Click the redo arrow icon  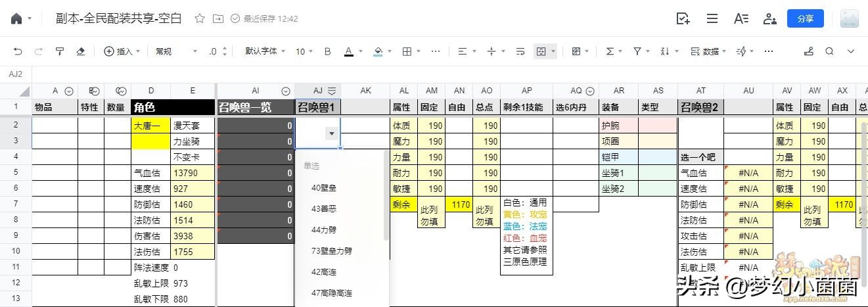click(x=39, y=51)
